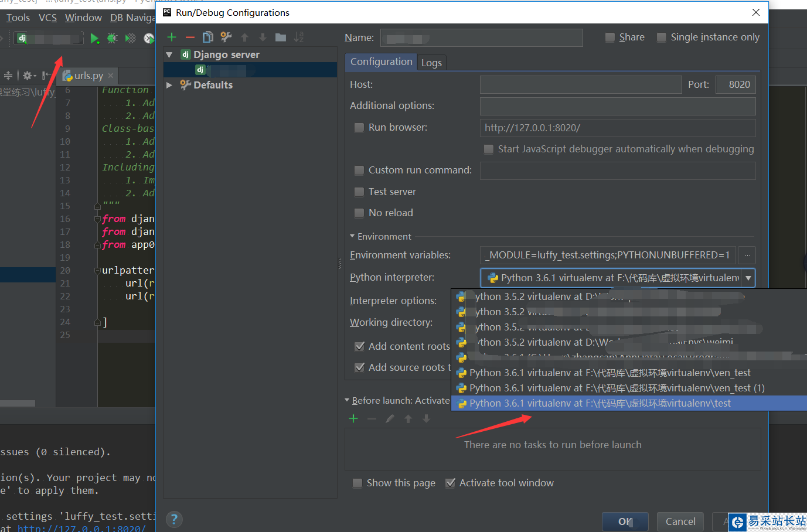Open the http://127.0.0.1:8020/ console link

click(81, 528)
